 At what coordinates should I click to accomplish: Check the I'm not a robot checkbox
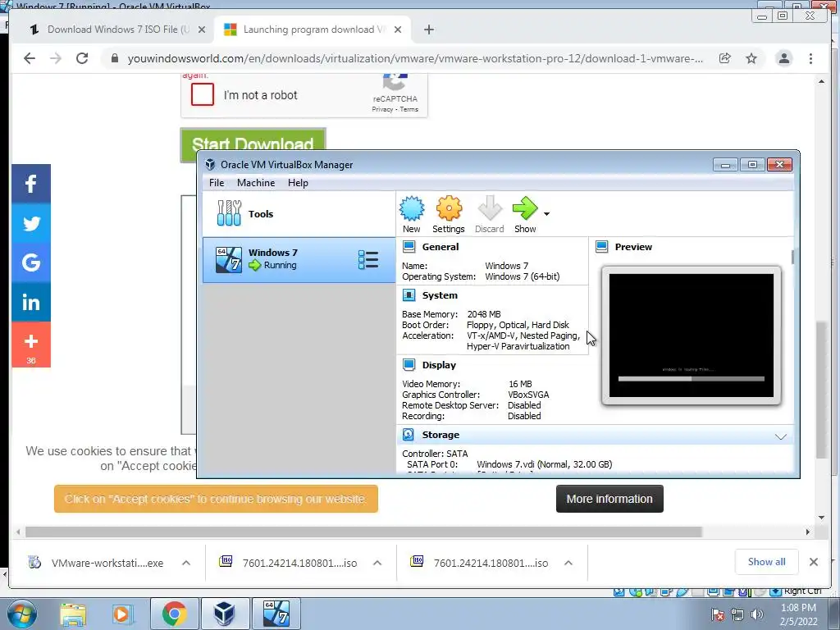point(203,95)
